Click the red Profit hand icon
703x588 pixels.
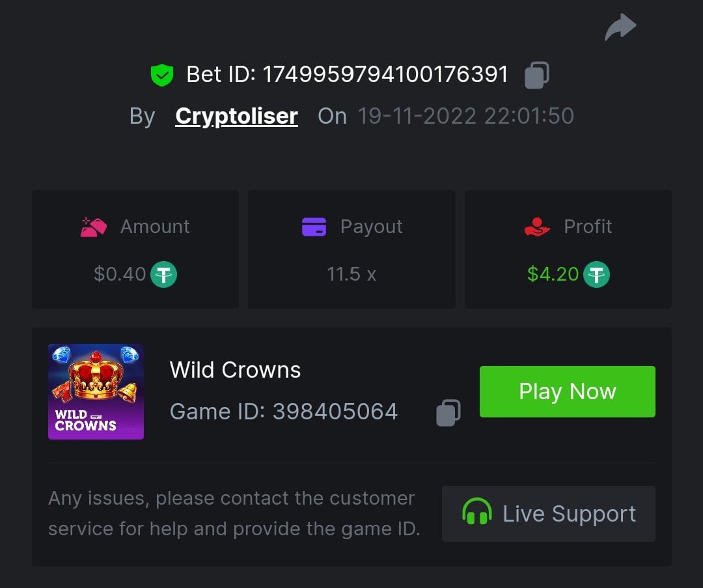(537, 227)
